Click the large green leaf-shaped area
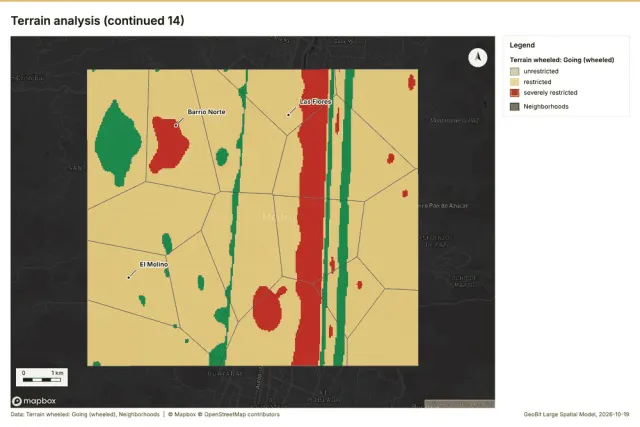The image size is (640, 427). [x=118, y=143]
